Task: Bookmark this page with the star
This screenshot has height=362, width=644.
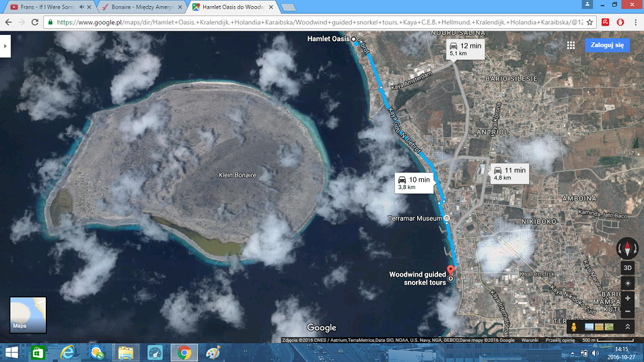Action: (589, 22)
